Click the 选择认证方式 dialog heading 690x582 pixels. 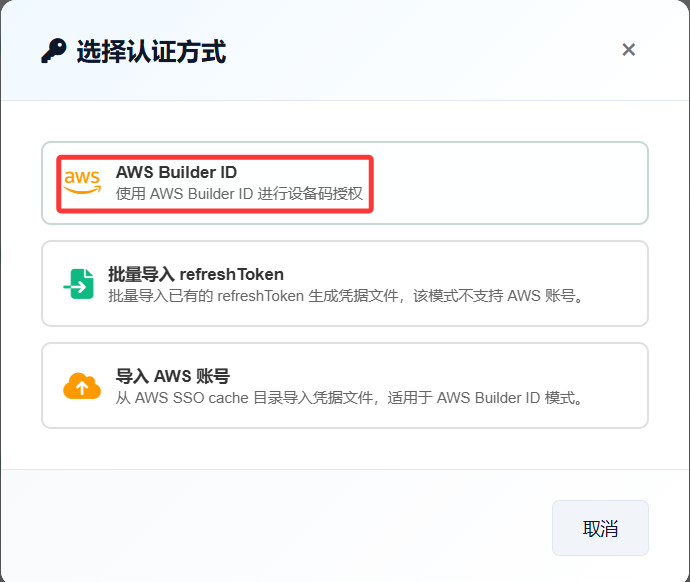pos(151,51)
